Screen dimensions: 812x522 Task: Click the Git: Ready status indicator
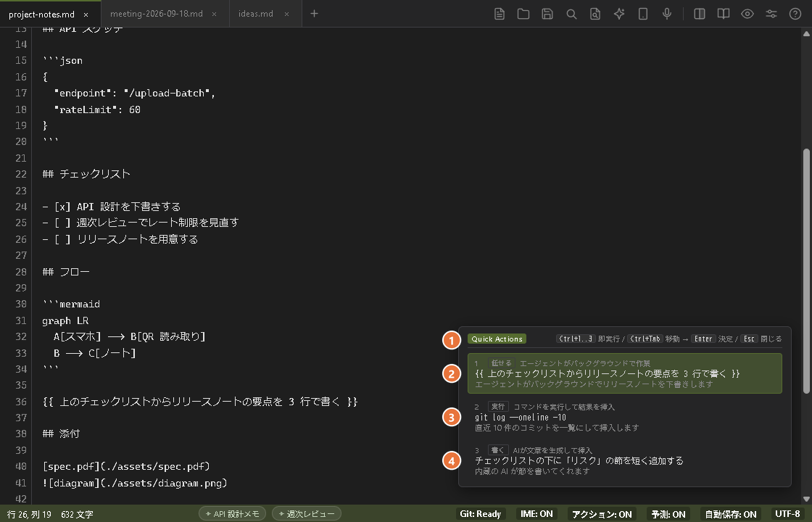click(481, 514)
